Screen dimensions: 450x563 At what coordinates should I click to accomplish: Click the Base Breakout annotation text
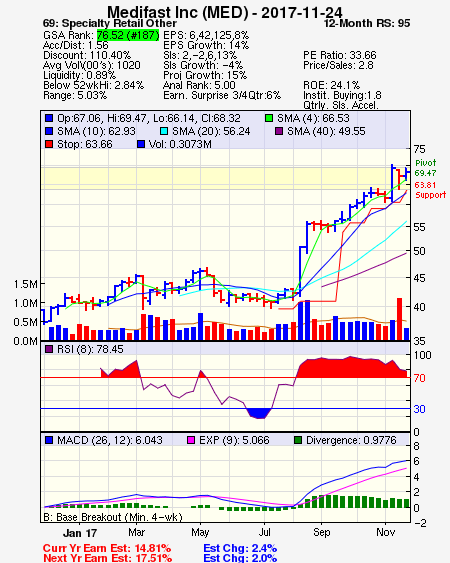113,517
